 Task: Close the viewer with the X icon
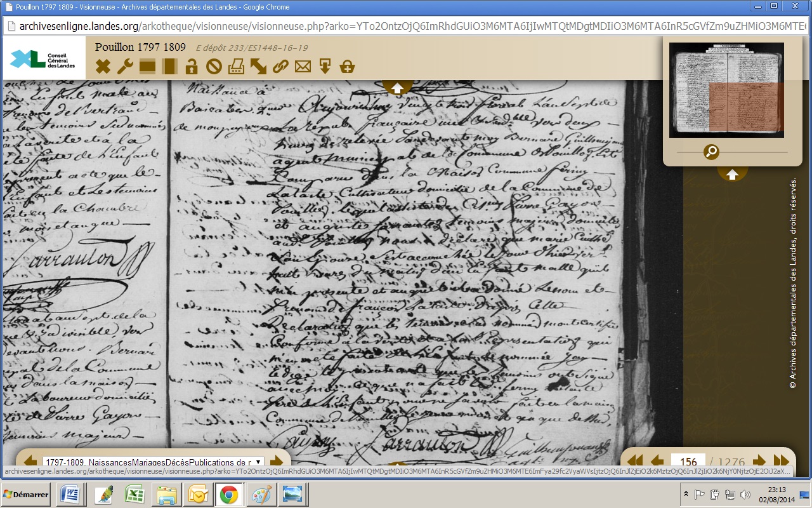pyautogui.click(x=103, y=66)
